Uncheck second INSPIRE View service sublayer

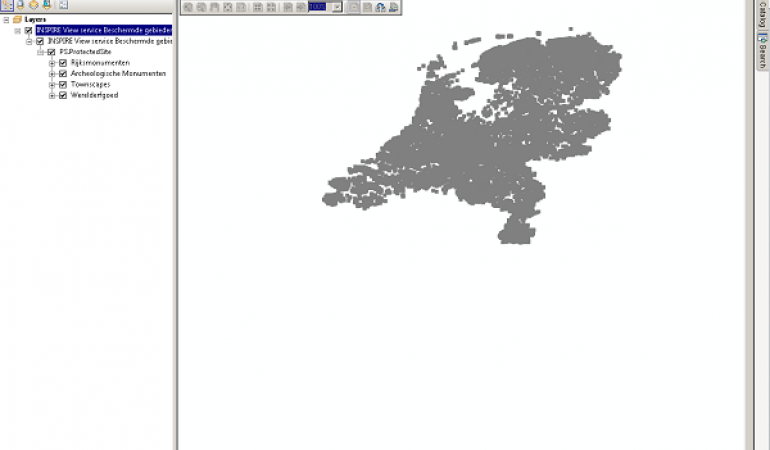tap(40, 41)
